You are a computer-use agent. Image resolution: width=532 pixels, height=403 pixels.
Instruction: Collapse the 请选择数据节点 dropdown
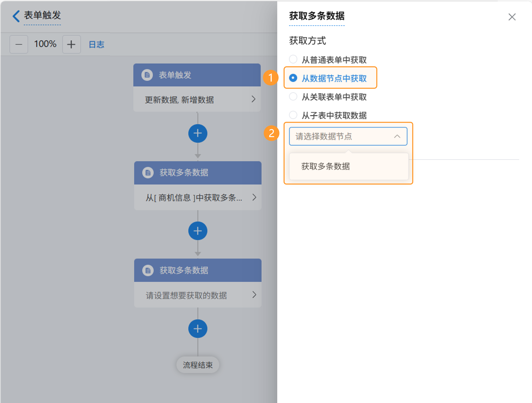tap(397, 136)
